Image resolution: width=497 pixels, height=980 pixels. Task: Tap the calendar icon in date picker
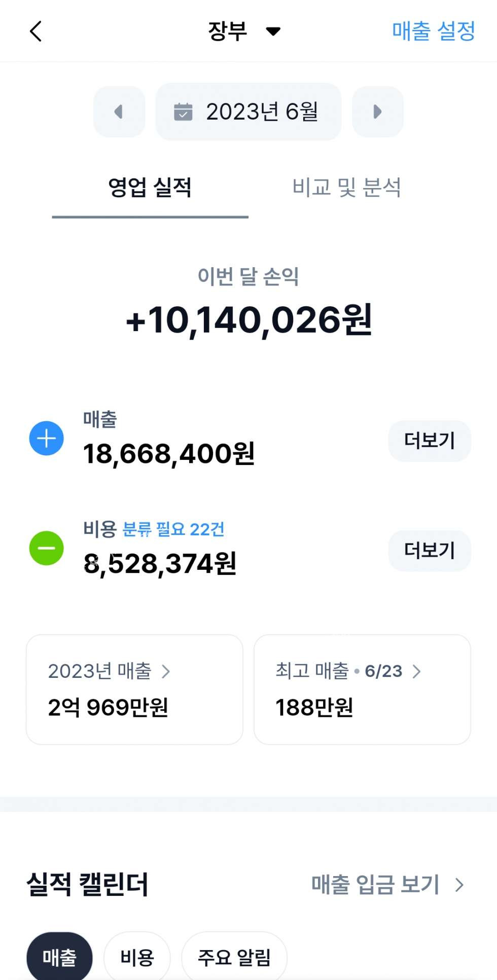pos(183,112)
